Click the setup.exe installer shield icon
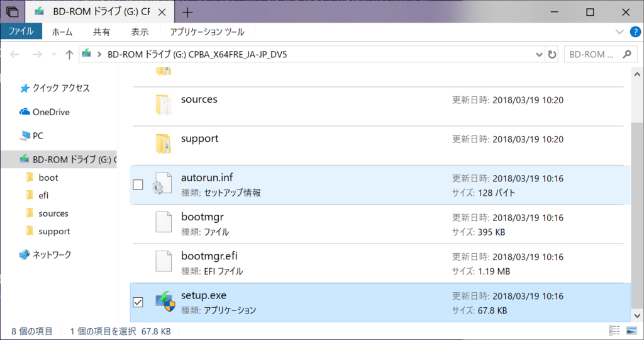 [x=165, y=301]
